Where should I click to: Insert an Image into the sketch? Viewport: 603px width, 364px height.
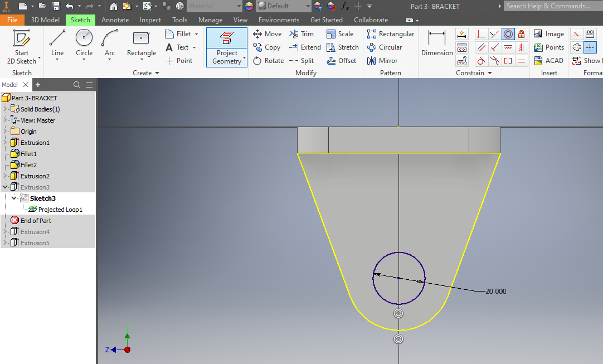tap(549, 33)
